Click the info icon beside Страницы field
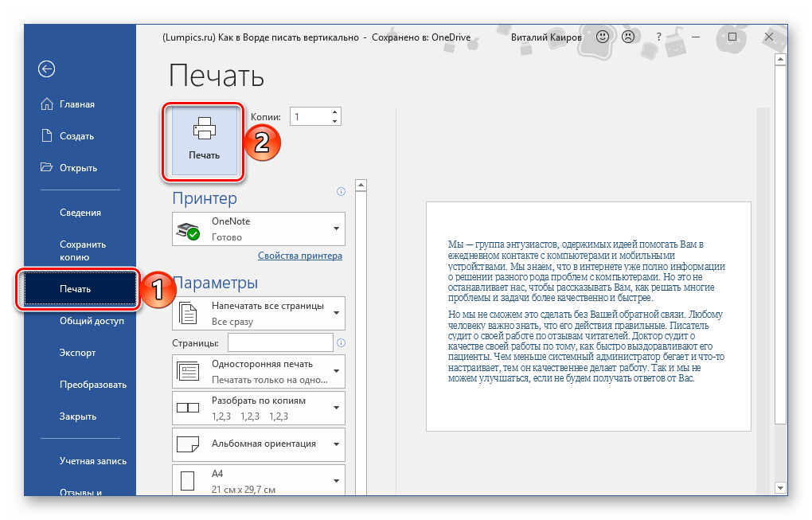 tap(341, 343)
